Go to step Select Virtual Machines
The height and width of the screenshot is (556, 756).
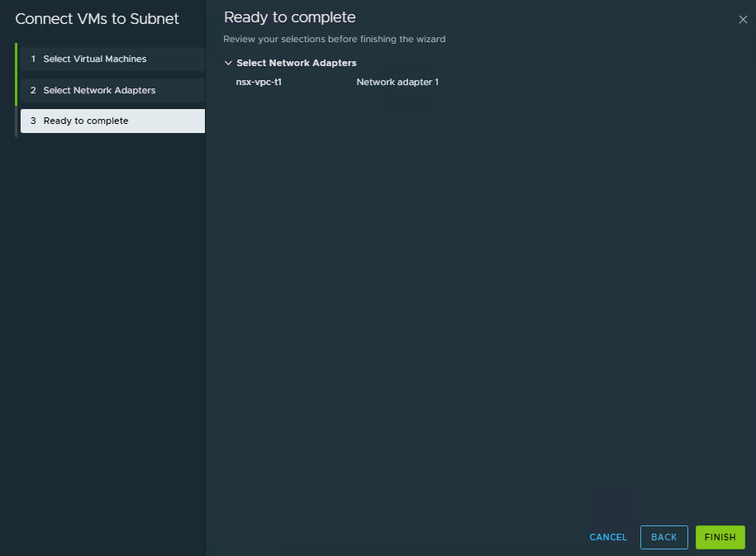pyautogui.click(x=94, y=59)
